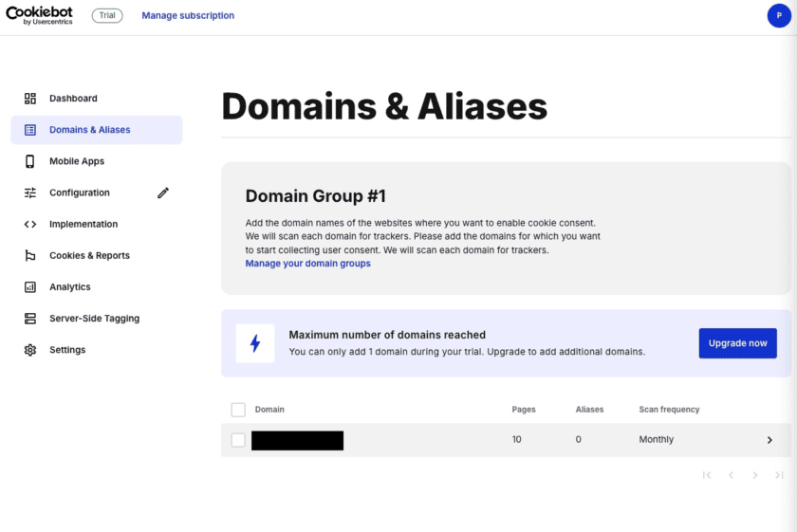Open the Cookies & Reports section

point(89,256)
